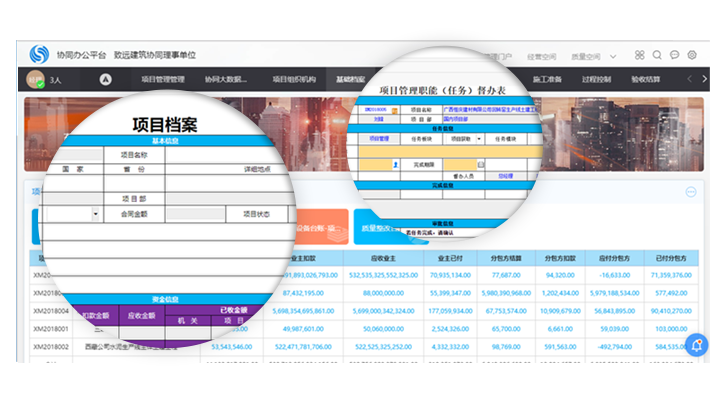The image size is (720, 411).
Task: Select row ID XM2018004
Action: pos(51,311)
